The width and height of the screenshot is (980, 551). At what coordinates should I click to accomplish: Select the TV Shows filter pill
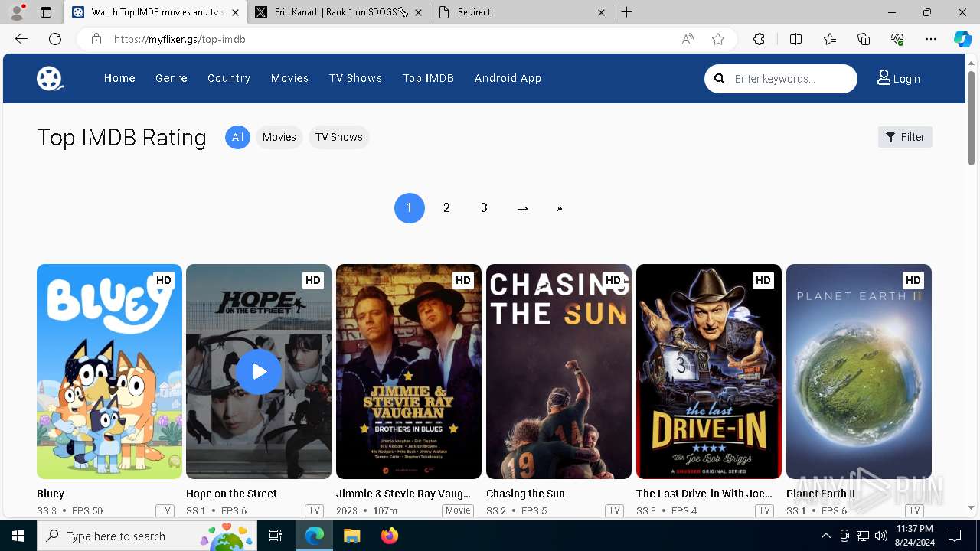338,137
